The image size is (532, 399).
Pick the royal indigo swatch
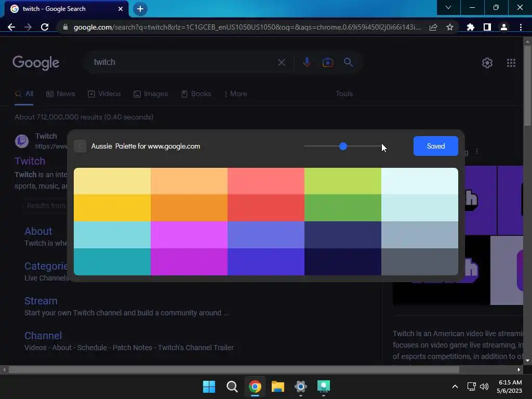click(x=265, y=262)
